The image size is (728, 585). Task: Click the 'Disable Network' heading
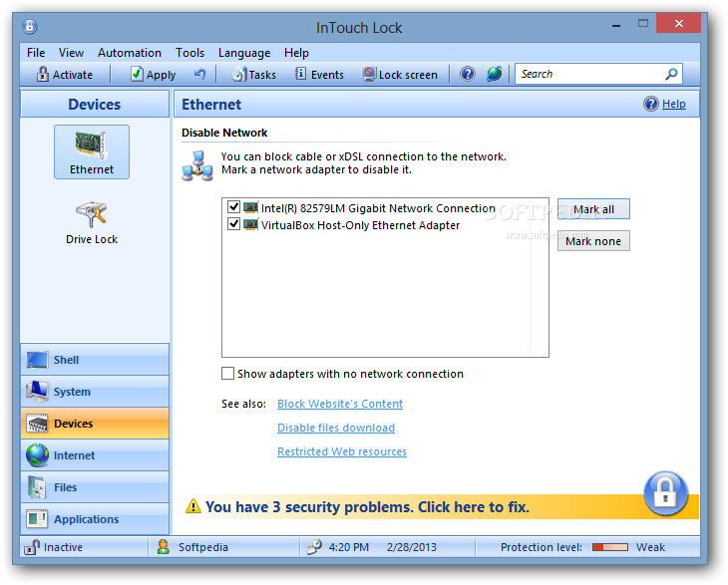224,133
